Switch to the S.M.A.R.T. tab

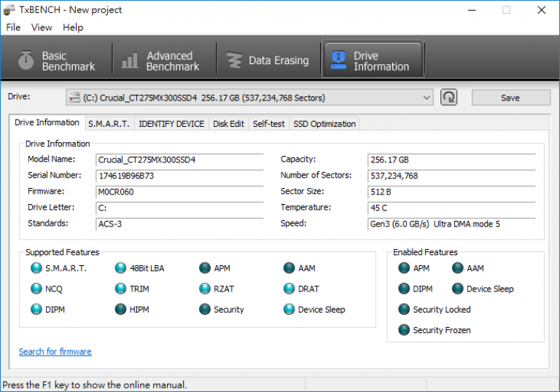click(109, 124)
